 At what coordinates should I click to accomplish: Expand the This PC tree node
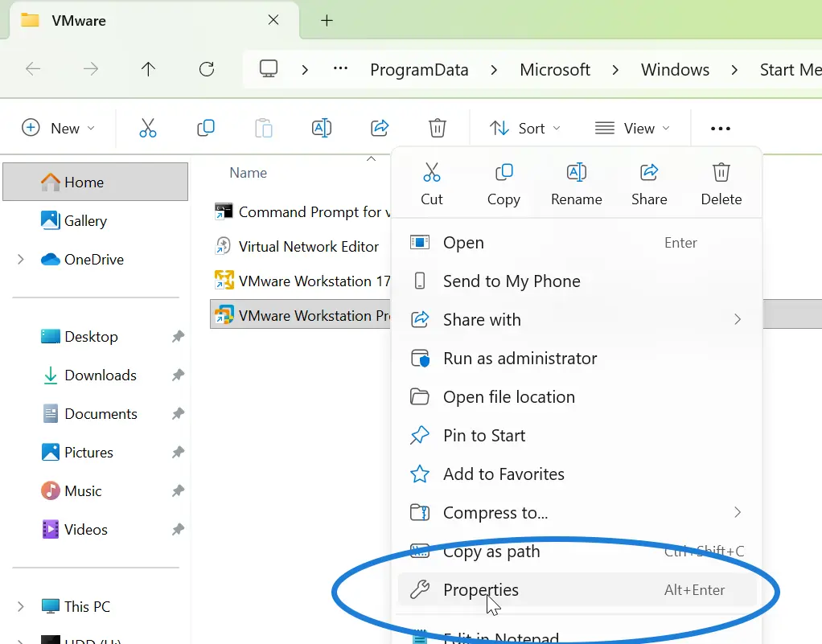pyautogui.click(x=21, y=607)
